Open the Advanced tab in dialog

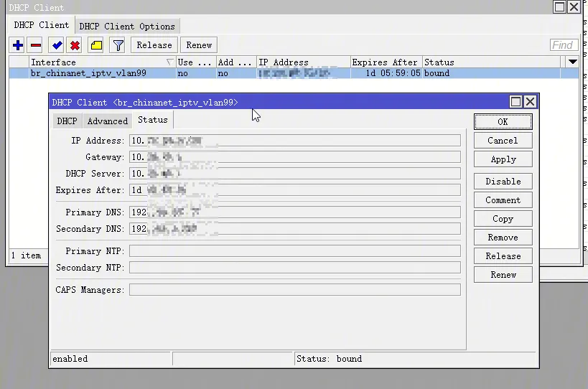107,121
